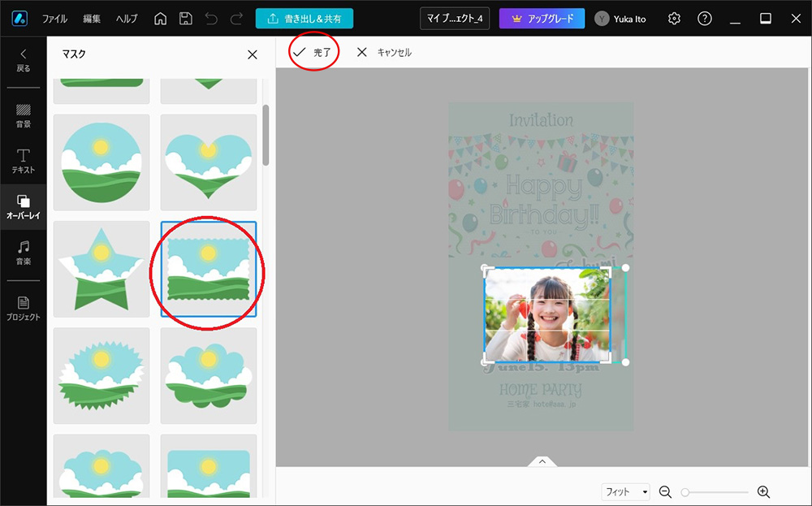Select the stamp-edge rectangle mask
The height and width of the screenshot is (506, 812).
coord(209,269)
